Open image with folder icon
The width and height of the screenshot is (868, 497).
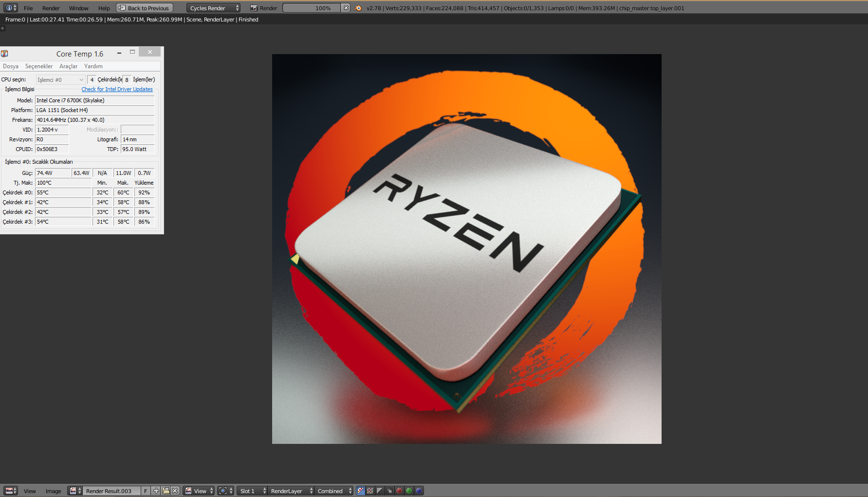[x=166, y=491]
